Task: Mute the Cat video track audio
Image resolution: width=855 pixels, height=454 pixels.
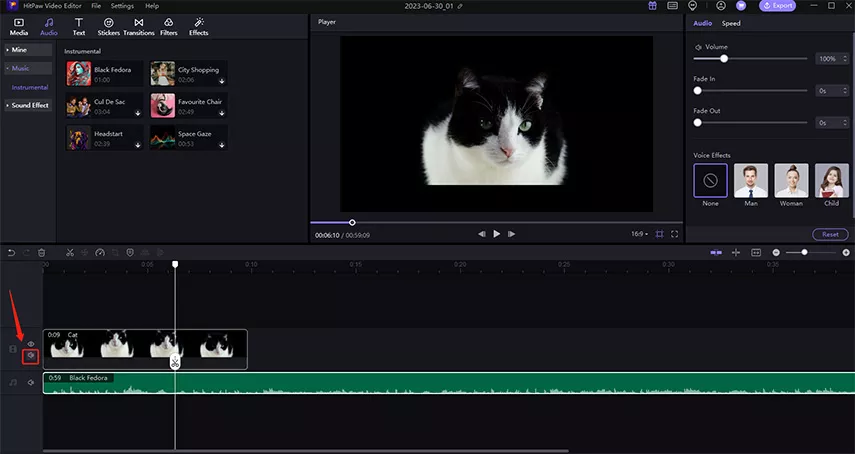Action: coord(31,355)
